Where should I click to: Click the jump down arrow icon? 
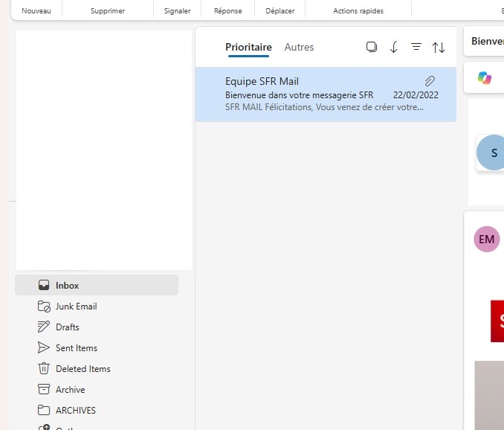pyautogui.click(x=394, y=47)
